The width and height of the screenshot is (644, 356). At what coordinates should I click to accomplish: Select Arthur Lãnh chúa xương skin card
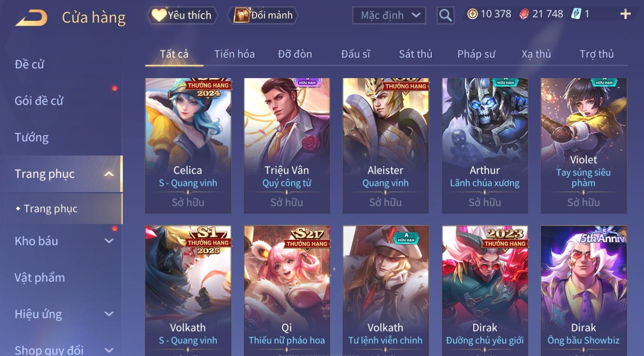(485, 146)
